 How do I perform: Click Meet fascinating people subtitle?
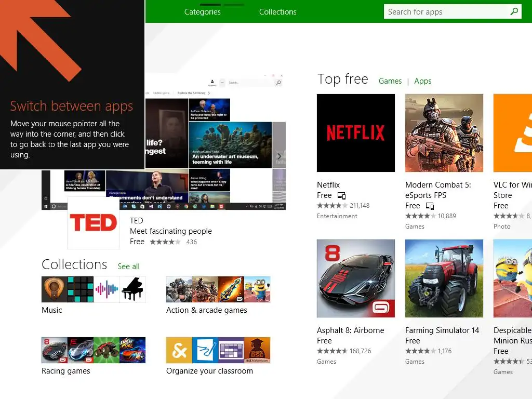pyautogui.click(x=170, y=231)
